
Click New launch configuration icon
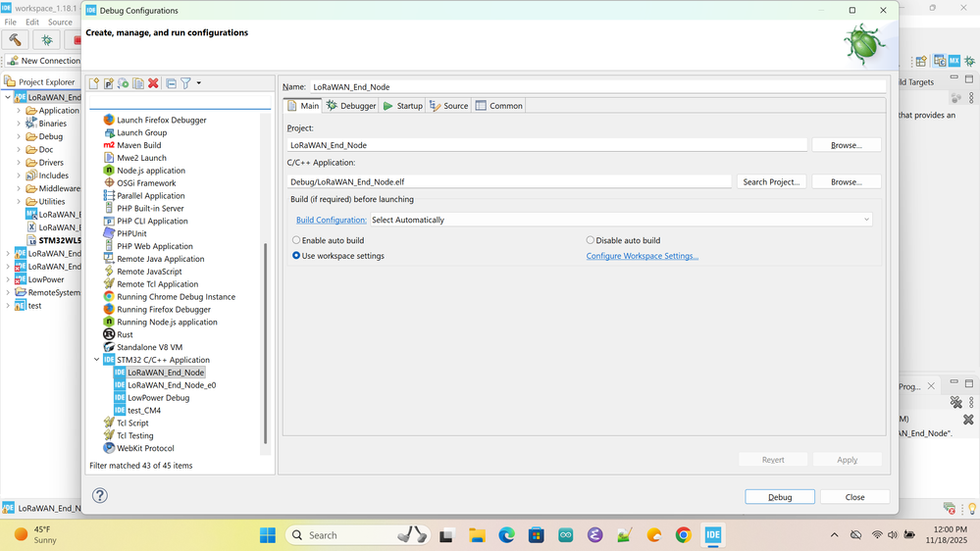pyautogui.click(x=94, y=83)
